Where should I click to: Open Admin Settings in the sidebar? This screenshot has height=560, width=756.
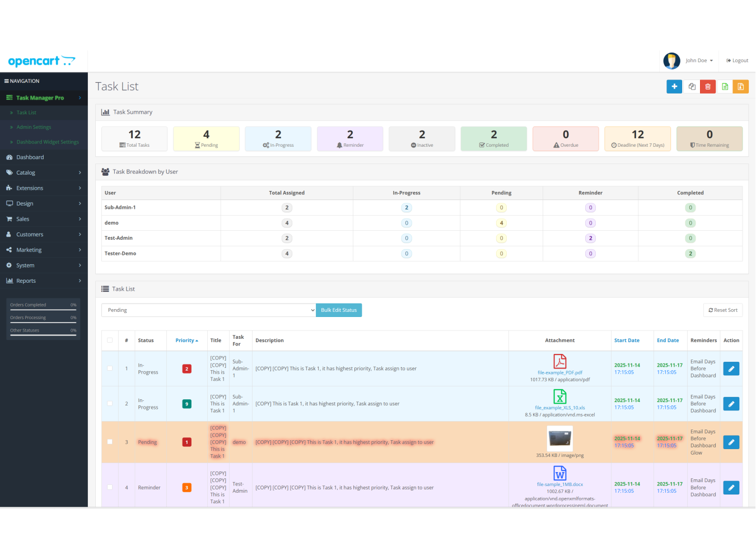coord(34,127)
